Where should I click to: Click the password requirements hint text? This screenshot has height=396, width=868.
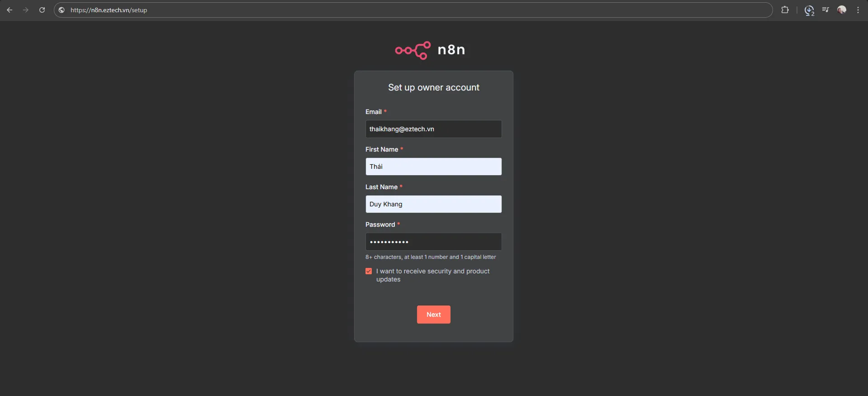[431, 257]
